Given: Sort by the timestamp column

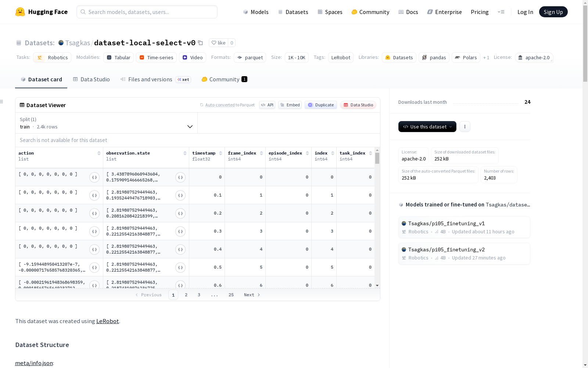Looking at the screenshot, I should [220, 153].
